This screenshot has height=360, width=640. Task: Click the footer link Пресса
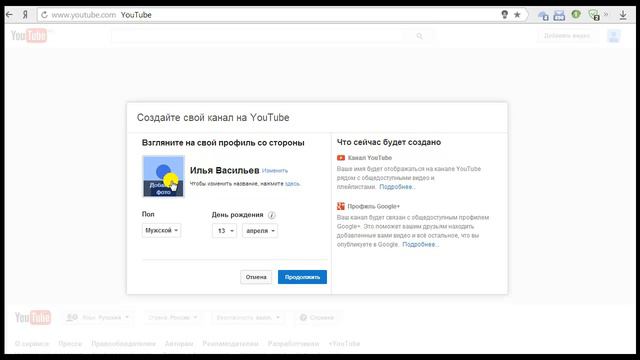pyautogui.click(x=70, y=344)
